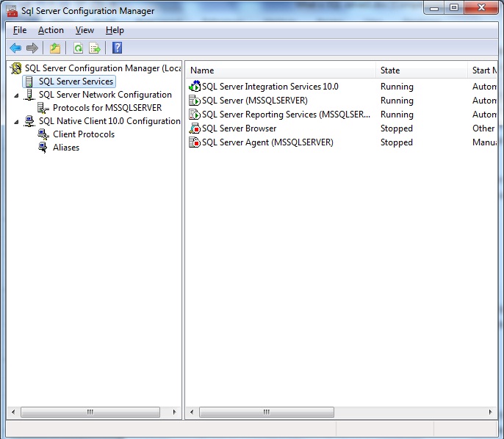Click the Forward arrow toolbar button
The image size is (504, 439).
(x=32, y=48)
